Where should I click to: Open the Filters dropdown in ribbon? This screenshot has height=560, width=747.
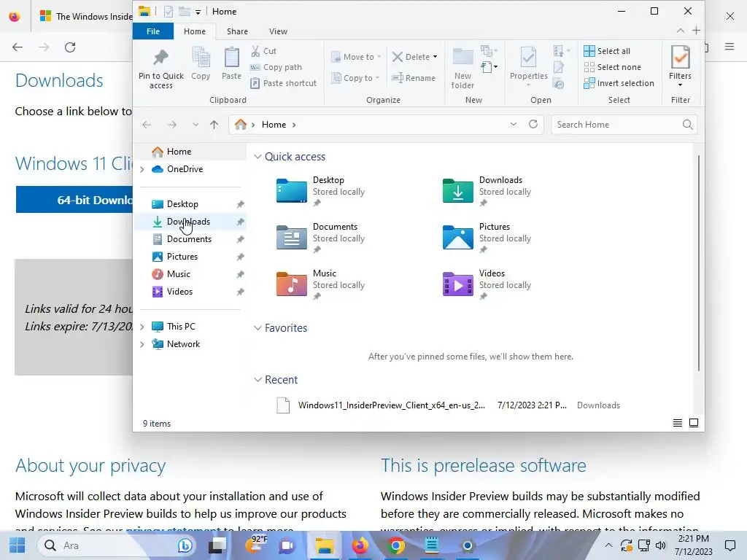pyautogui.click(x=680, y=66)
